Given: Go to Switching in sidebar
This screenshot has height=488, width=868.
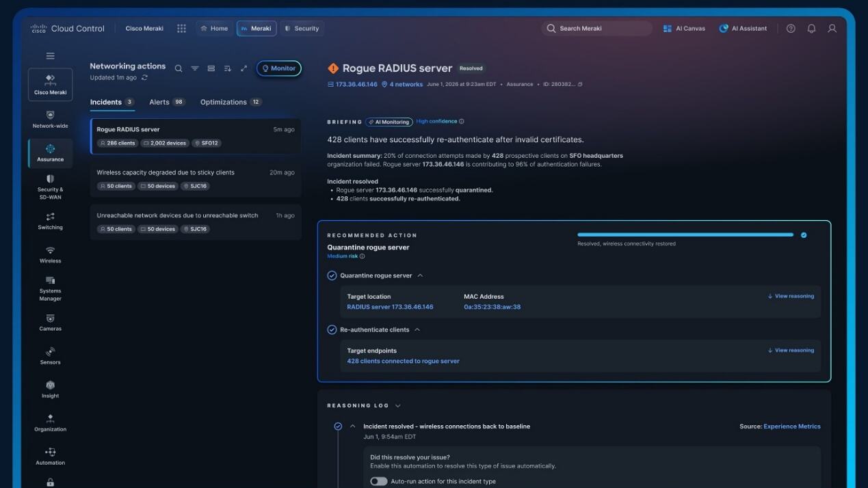Looking at the screenshot, I should click(x=51, y=221).
